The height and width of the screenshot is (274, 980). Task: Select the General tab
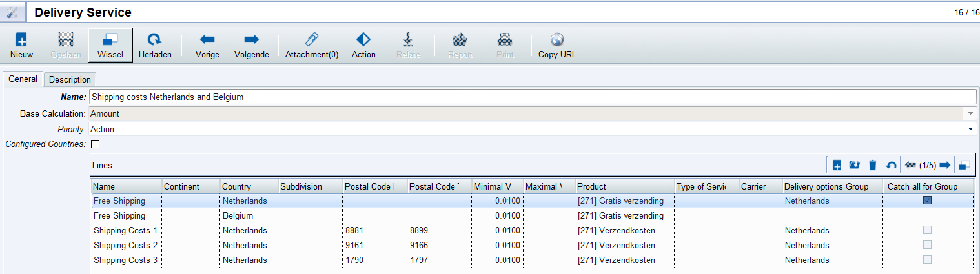tap(23, 79)
